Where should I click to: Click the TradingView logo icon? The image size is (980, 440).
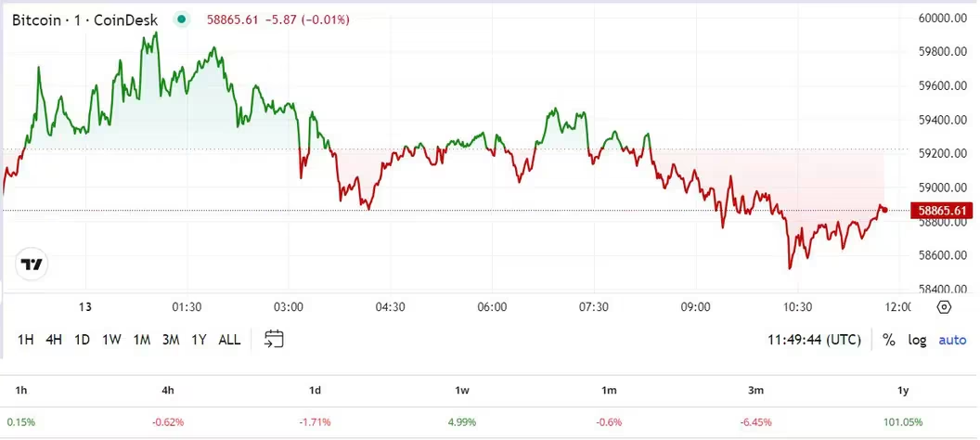tap(32, 265)
